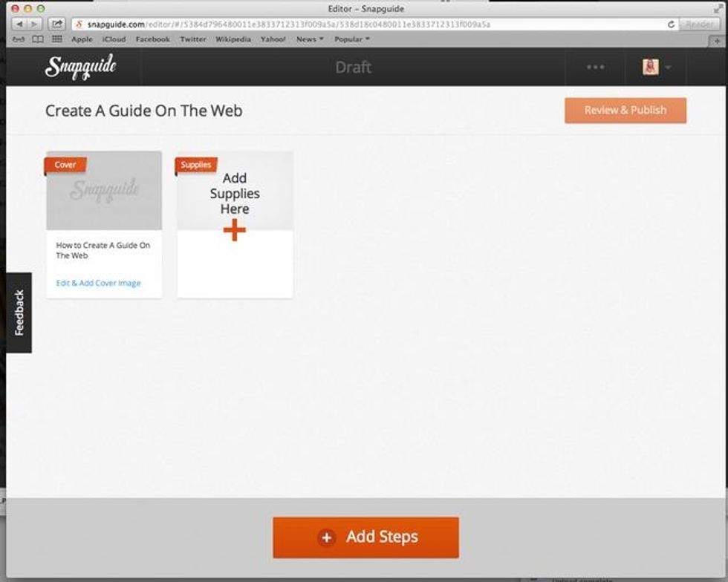
Task: Select the Cover card thumbnail image
Action: (x=104, y=190)
